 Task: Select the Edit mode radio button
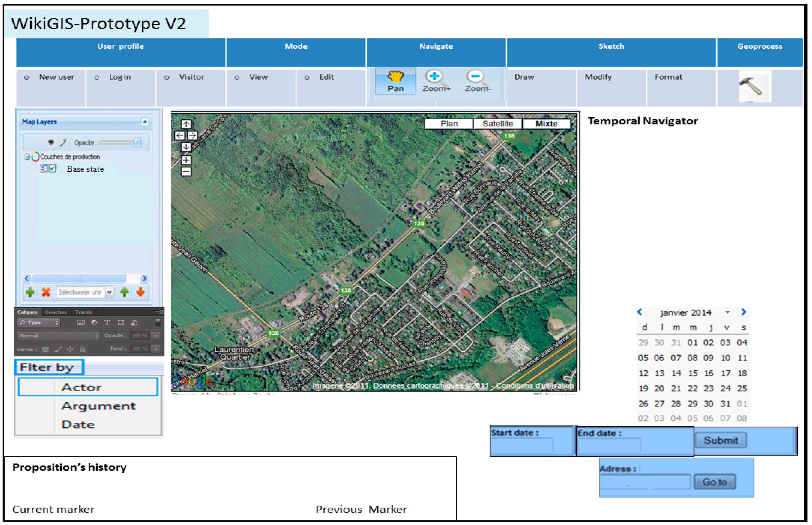click(307, 78)
